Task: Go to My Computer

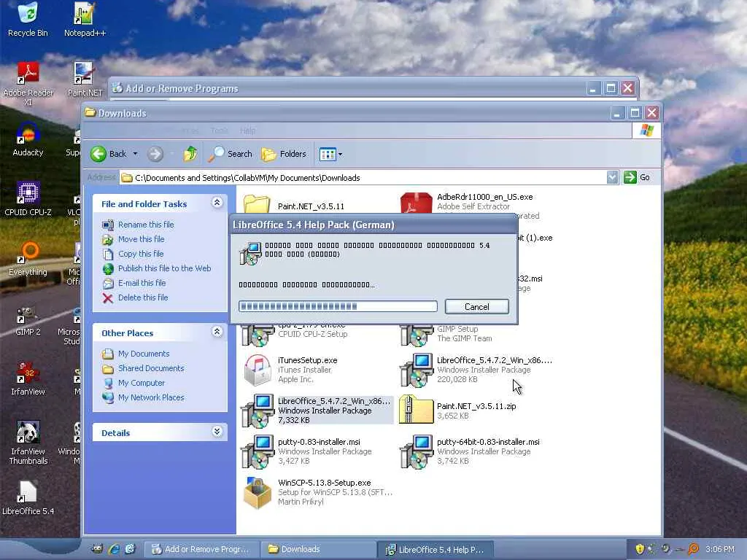Action: [141, 383]
